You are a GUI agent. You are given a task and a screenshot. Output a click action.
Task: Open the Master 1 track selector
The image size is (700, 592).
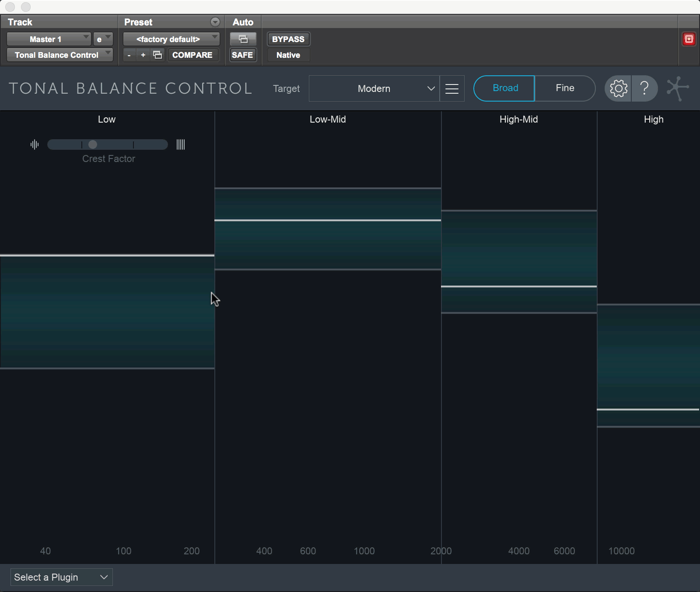point(49,39)
